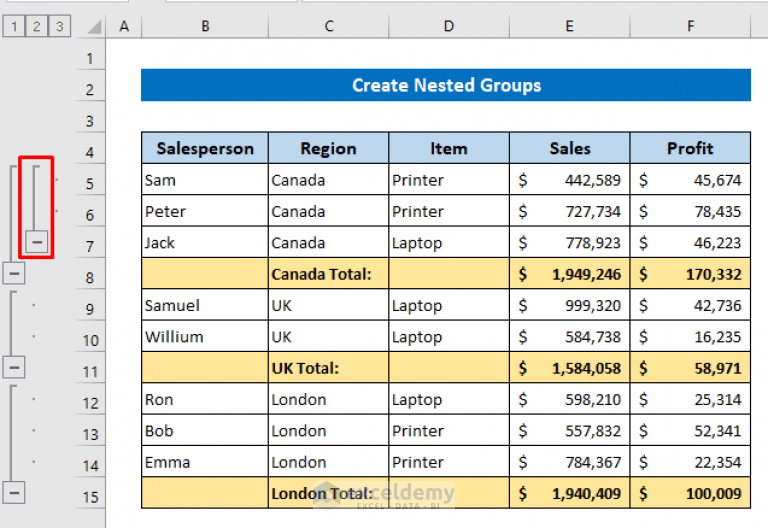Click outline level 1 button
Screen dimensions: 768x528
pos(14,26)
